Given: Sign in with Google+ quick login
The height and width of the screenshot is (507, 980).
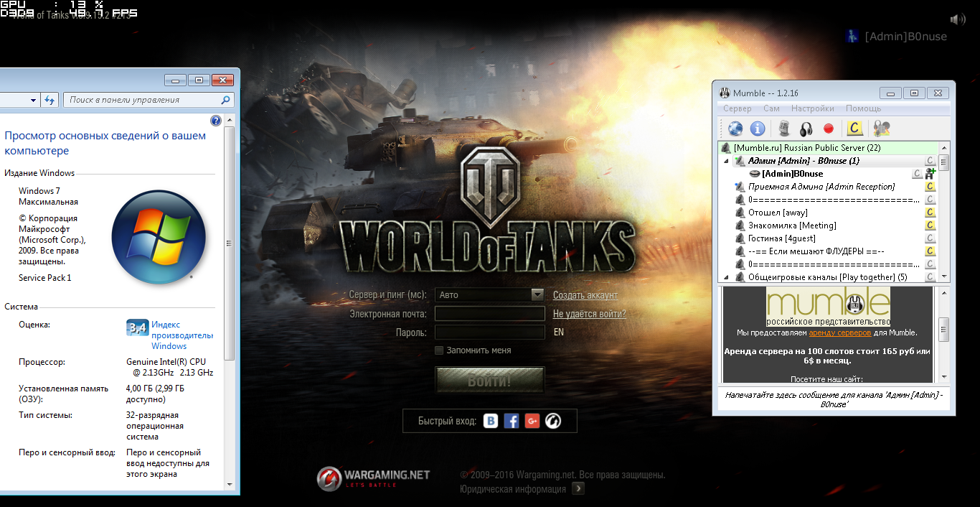Looking at the screenshot, I should 532,421.
